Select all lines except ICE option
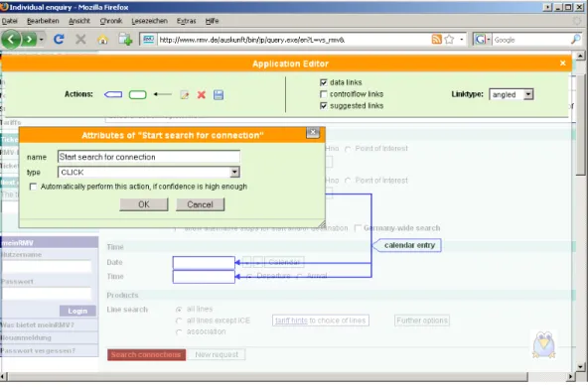Viewport: 588px width, 387px height. tap(179, 321)
